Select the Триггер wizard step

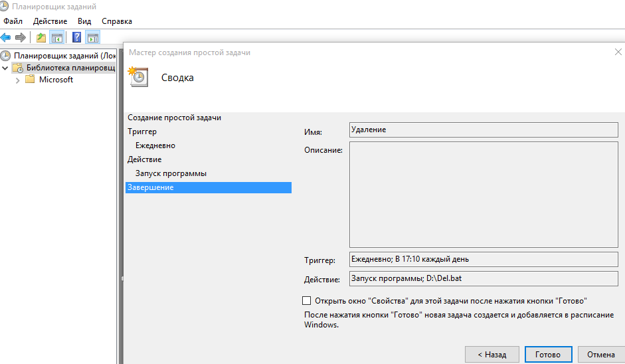(142, 132)
